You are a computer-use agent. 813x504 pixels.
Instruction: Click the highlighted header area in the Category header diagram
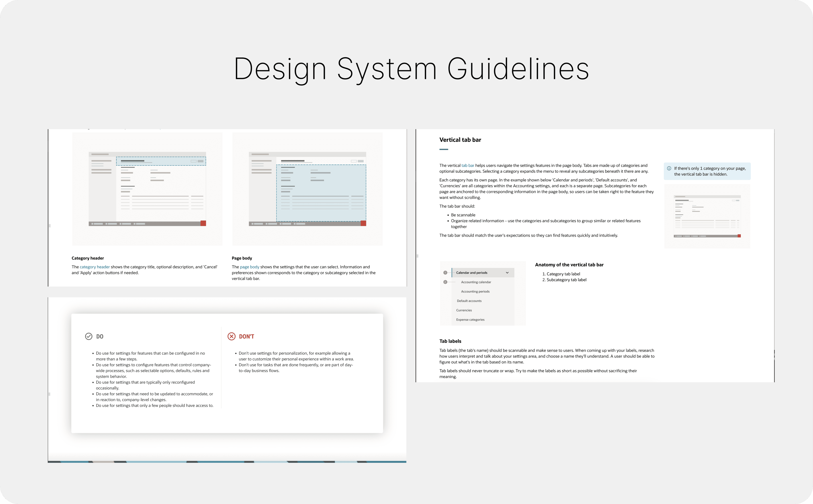(x=161, y=161)
